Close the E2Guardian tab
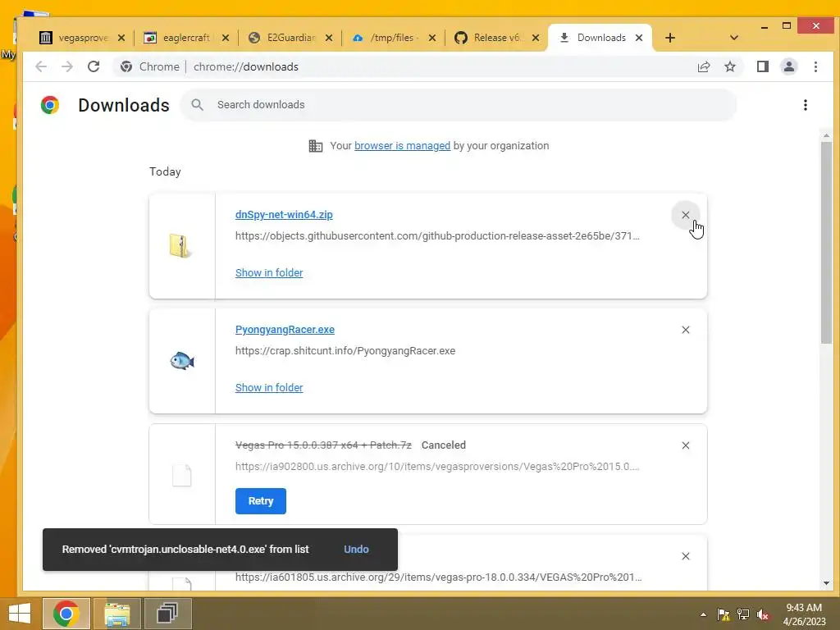Screen dimensions: 840x630 (329, 38)
